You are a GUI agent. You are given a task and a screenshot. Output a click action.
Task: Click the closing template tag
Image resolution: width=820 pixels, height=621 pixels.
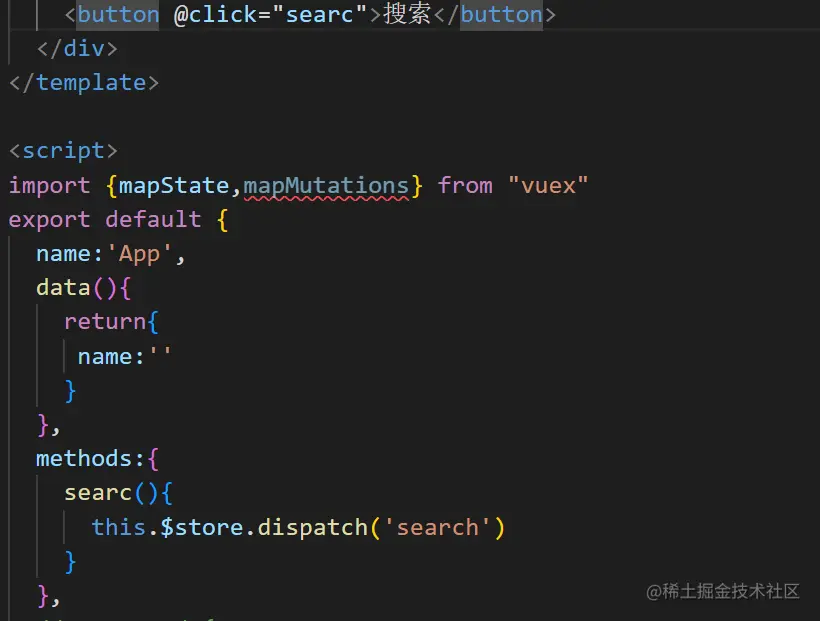coord(84,83)
